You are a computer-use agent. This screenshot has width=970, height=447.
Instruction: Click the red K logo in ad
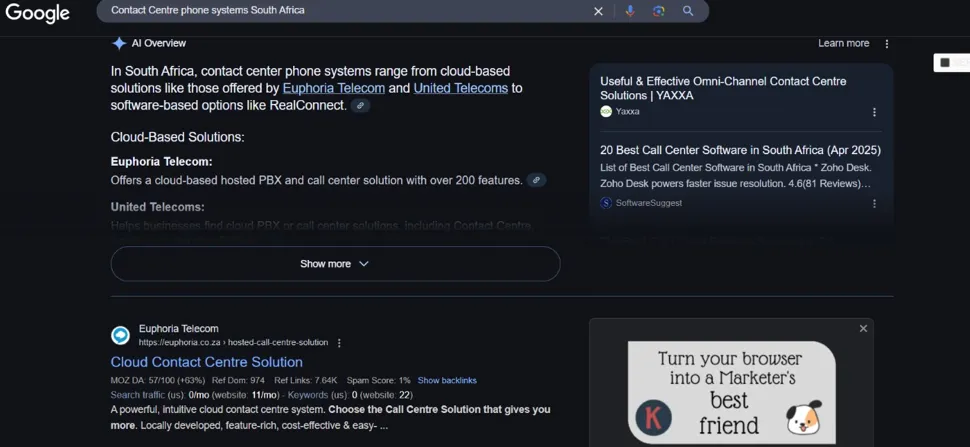[x=653, y=417]
